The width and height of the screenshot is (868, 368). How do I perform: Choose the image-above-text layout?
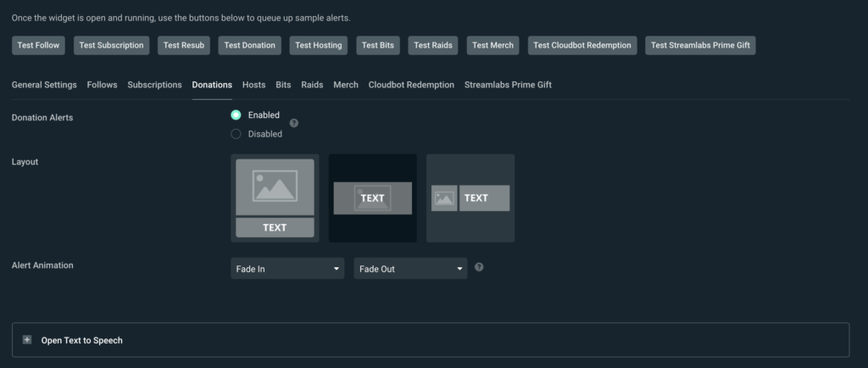(275, 198)
